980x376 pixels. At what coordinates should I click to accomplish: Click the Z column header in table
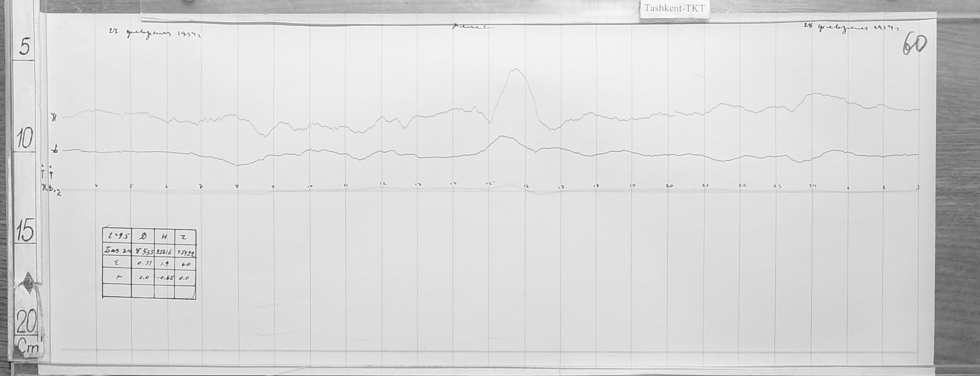pos(185,237)
